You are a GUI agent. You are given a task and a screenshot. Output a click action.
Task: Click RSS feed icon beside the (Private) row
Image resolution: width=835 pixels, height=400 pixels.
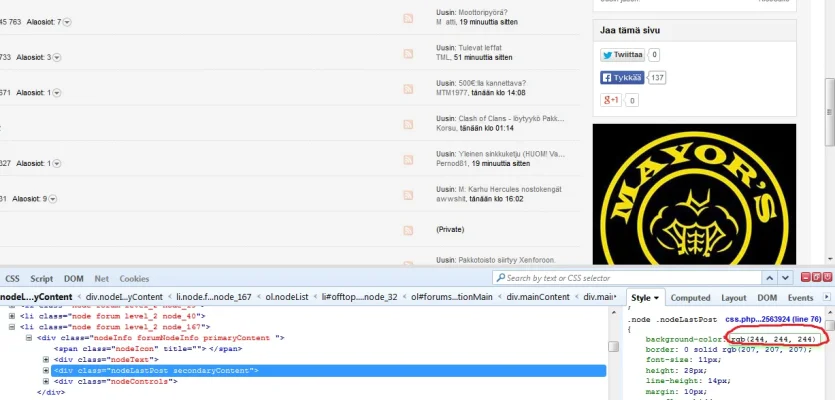408,229
